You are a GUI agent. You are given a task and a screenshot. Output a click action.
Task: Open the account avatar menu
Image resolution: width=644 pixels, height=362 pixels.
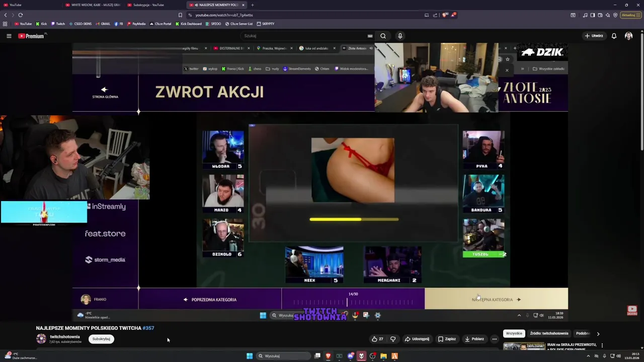(628, 36)
